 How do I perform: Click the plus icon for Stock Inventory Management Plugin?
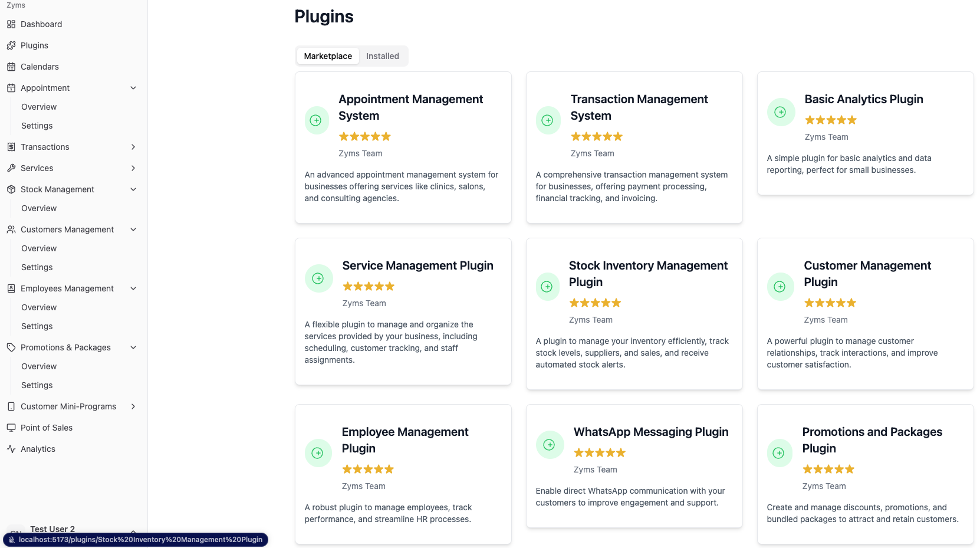pos(547,287)
